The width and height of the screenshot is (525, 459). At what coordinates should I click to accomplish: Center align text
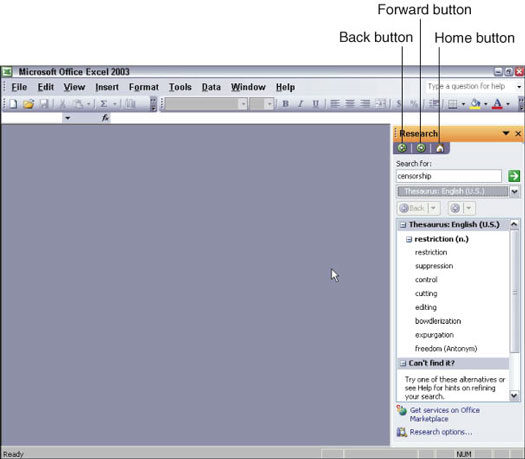coord(350,104)
